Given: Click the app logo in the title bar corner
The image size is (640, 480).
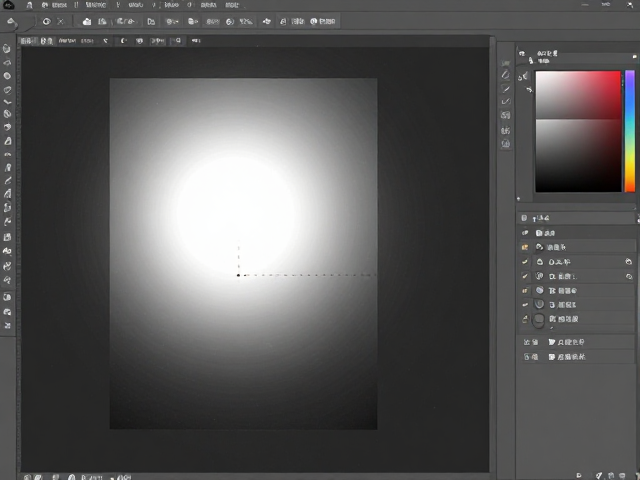Looking at the screenshot, I should click(x=8, y=5).
